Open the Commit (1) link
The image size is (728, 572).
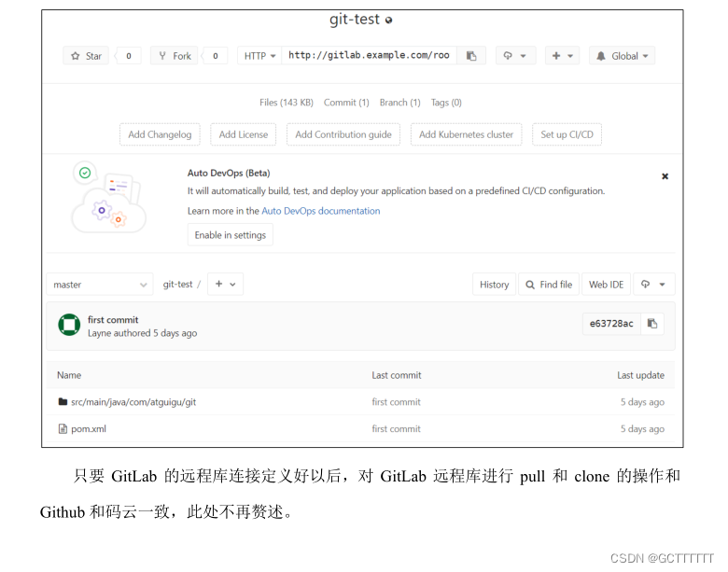point(346,103)
